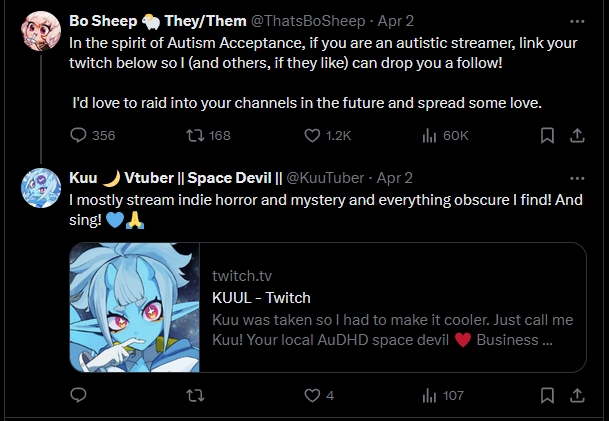609x421 pixels.
Task: Share Bo Sheep's tweet
Action: (x=577, y=135)
